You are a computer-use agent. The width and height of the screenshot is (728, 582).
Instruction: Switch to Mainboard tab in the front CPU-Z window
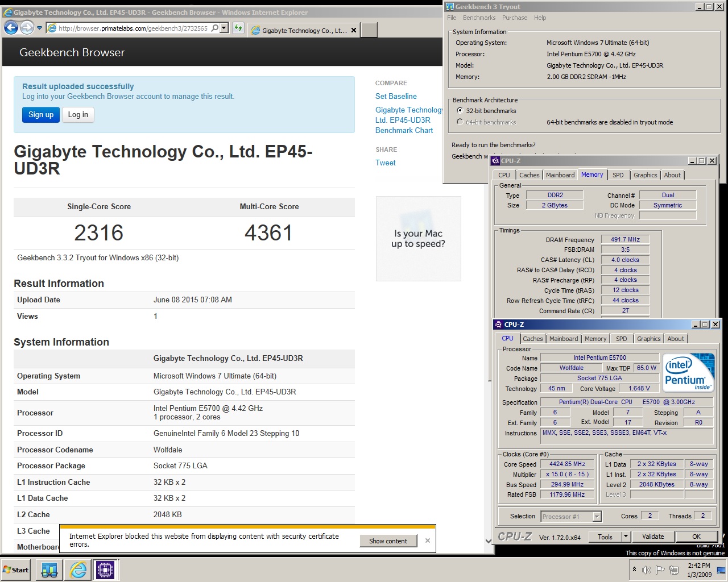coord(564,339)
